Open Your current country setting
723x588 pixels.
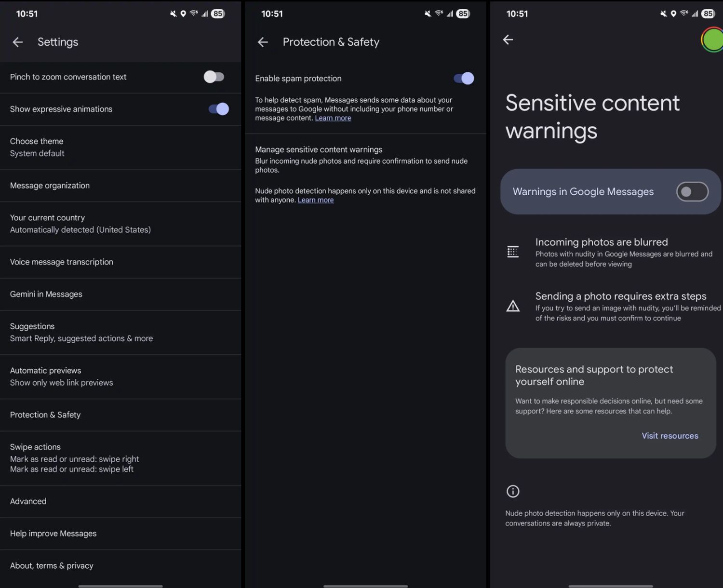pos(120,224)
